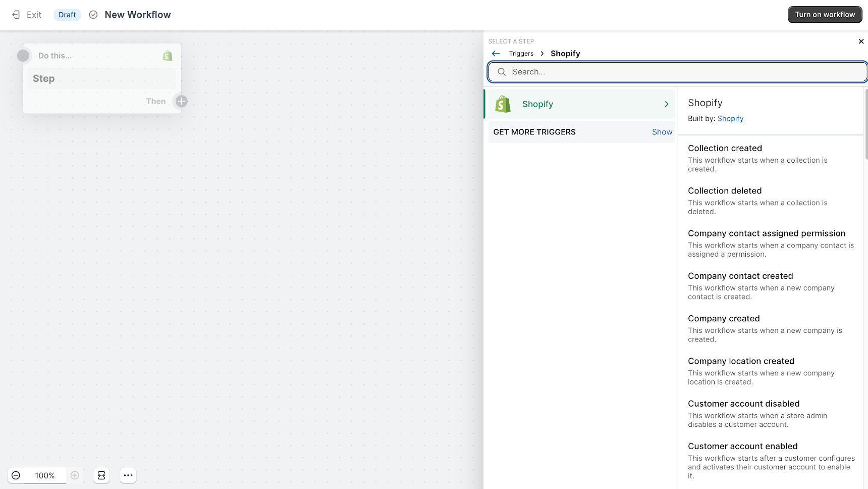The height and width of the screenshot is (489, 868).
Task: Click the Shopify logo in app list
Action: pyautogui.click(x=503, y=104)
